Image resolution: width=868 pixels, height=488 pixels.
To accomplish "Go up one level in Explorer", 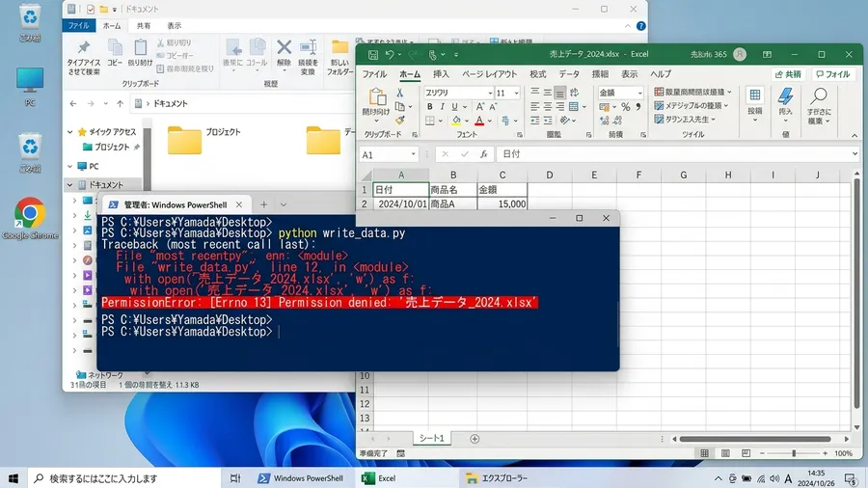I will pyautogui.click(x=121, y=103).
